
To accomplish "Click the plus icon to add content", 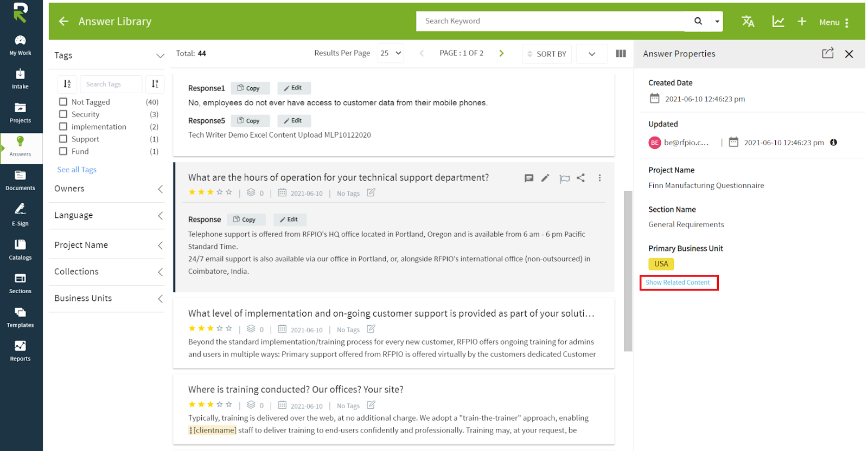I will click(802, 22).
